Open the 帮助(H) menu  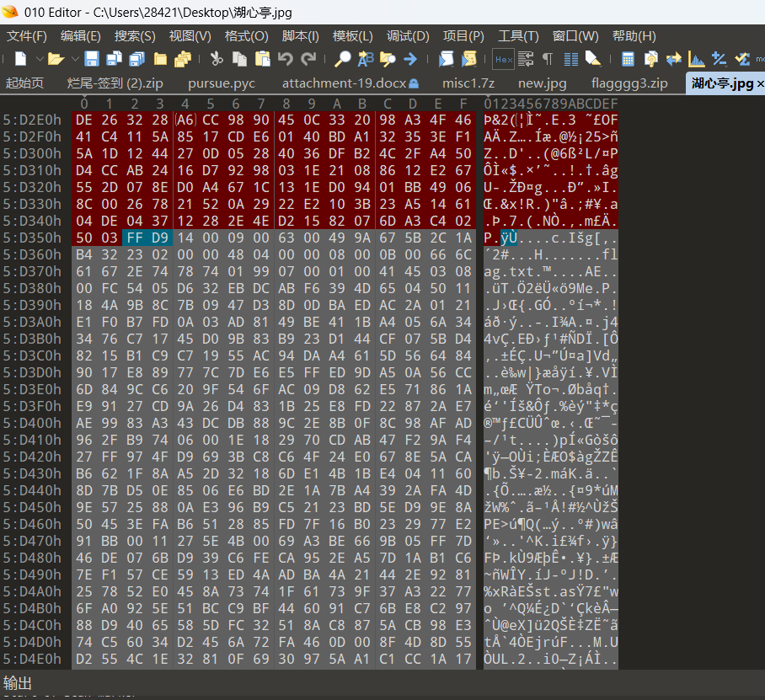click(x=634, y=36)
